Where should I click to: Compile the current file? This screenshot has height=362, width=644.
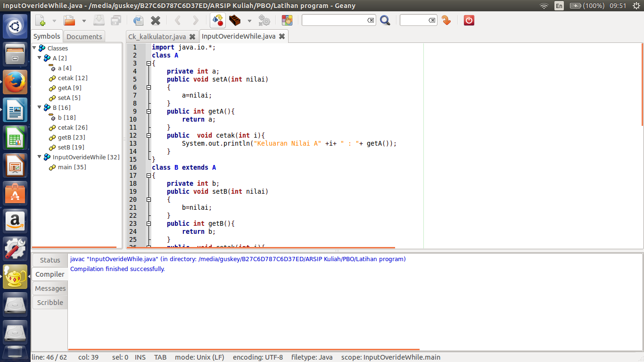pyautogui.click(x=217, y=20)
